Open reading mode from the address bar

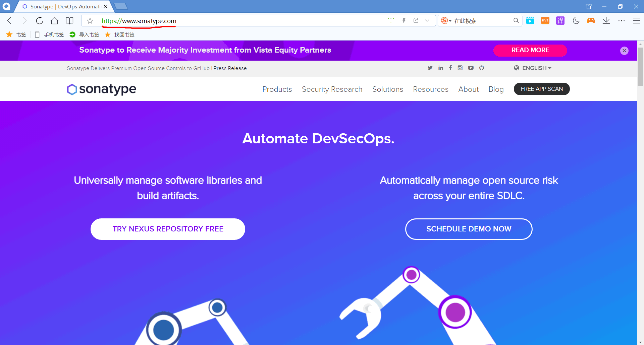click(391, 20)
